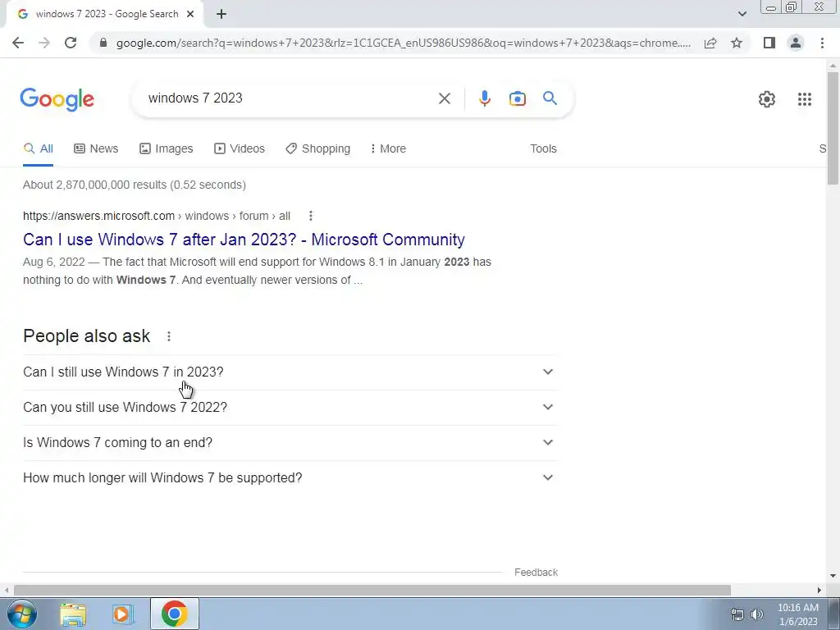
Task: Click the Chrome taskbar button
Action: pos(174,614)
